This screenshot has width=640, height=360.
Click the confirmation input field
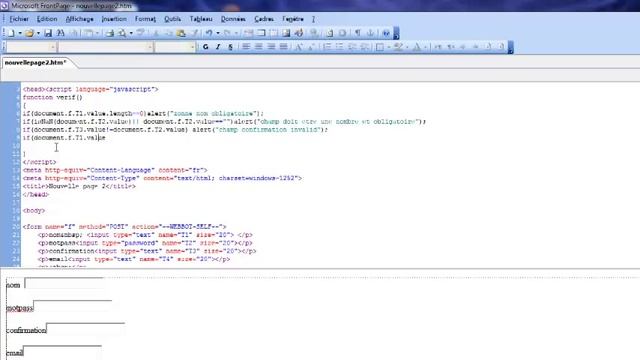86,329
